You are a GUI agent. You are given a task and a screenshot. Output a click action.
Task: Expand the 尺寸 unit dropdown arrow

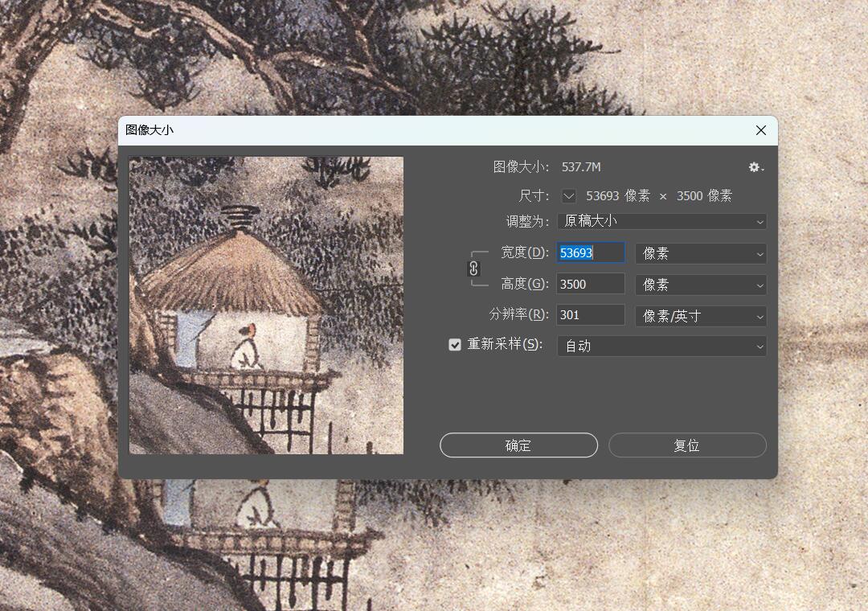pos(568,196)
